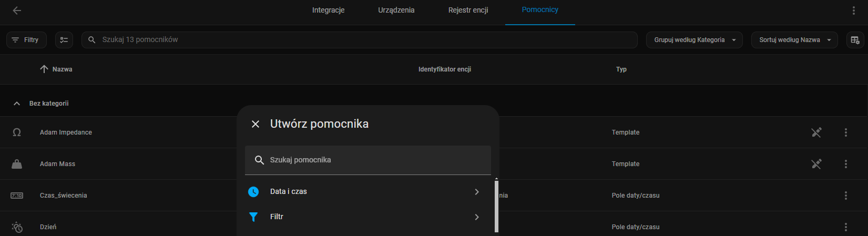This screenshot has height=236, width=868.
Task: Expand the Grupuj według Kategoria dropdown
Action: pyautogui.click(x=694, y=40)
